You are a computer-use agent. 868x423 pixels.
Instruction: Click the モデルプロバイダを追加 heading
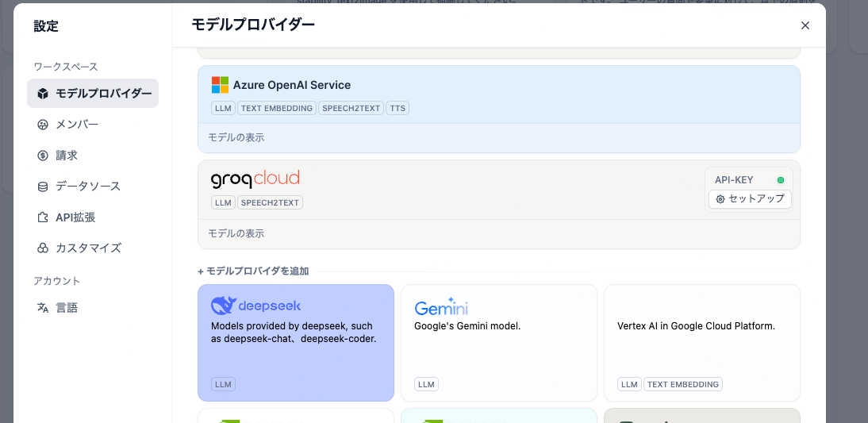coord(253,271)
